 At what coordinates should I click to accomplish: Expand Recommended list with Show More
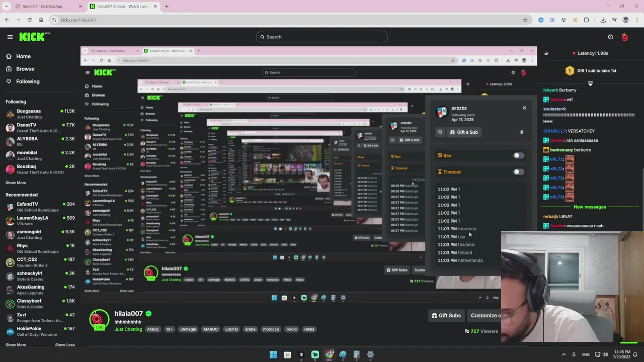click(16, 345)
